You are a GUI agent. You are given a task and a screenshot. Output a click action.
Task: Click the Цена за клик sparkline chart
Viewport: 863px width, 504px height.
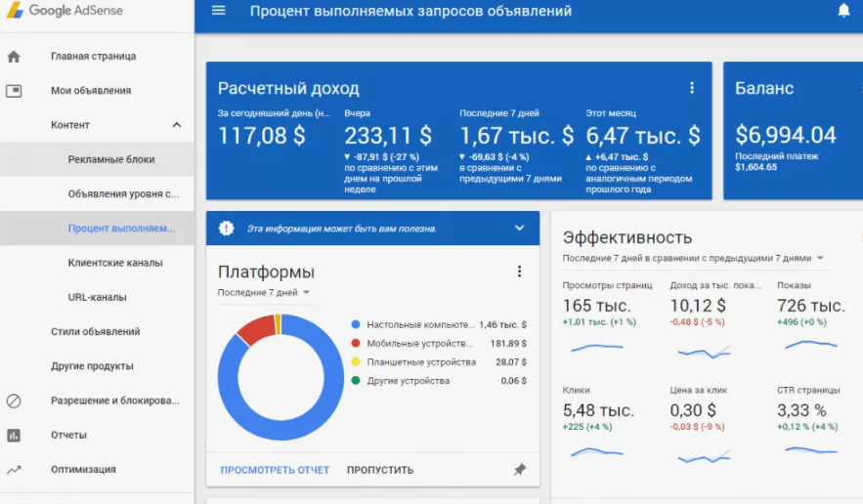(x=704, y=457)
